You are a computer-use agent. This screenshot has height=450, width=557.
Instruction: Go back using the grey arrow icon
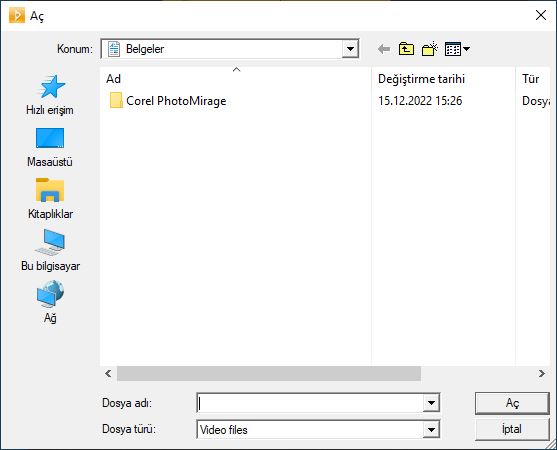click(x=384, y=49)
